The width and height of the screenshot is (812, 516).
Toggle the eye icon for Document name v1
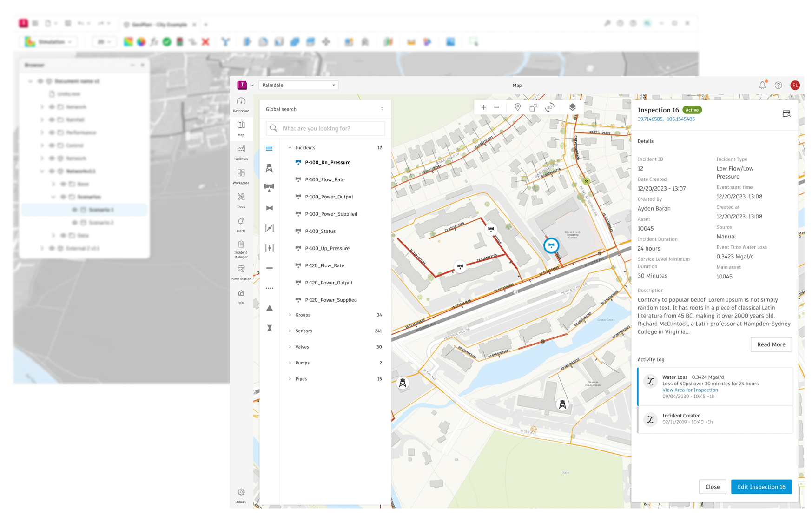coord(40,81)
